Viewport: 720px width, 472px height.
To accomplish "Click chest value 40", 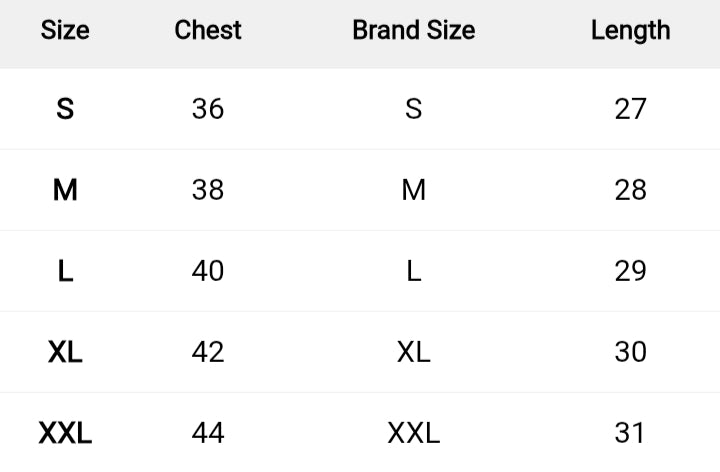I will pos(208,270).
